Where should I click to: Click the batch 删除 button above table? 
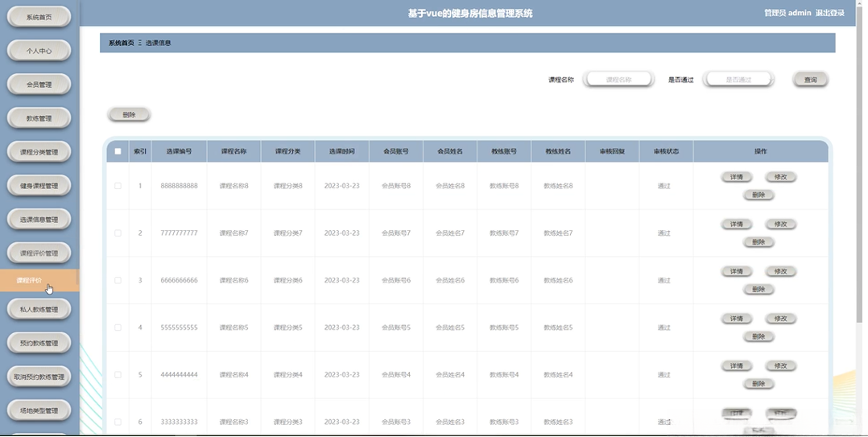click(129, 114)
